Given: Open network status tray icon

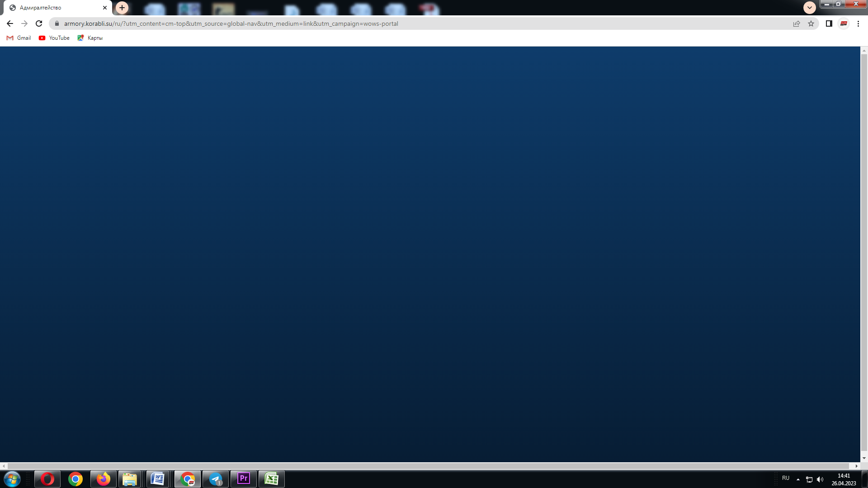Looking at the screenshot, I should tap(809, 479).
